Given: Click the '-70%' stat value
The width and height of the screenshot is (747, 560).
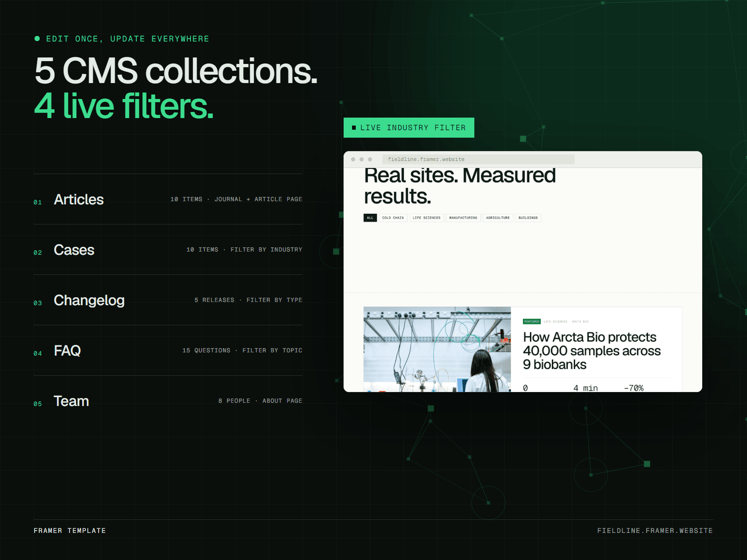Looking at the screenshot, I should (x=634, y=388).
